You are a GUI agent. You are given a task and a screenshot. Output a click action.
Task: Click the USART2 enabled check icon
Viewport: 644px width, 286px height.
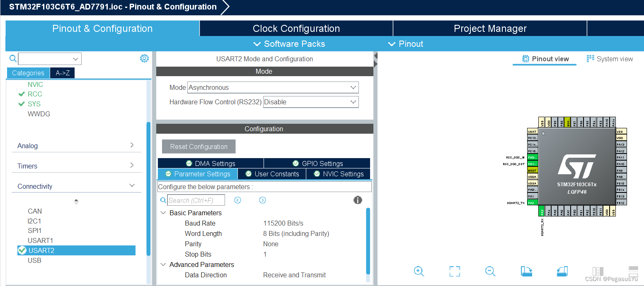pos(22,250)
